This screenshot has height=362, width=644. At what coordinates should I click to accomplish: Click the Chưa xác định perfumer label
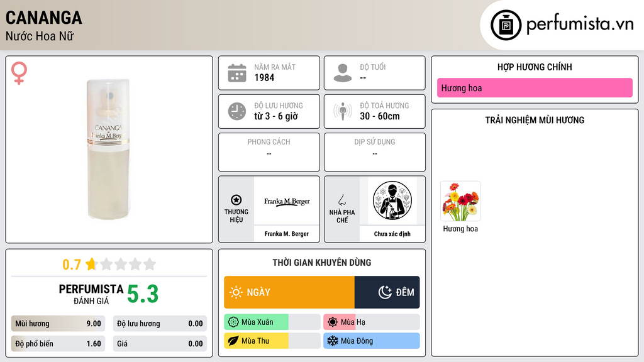(x=392, y=234)
